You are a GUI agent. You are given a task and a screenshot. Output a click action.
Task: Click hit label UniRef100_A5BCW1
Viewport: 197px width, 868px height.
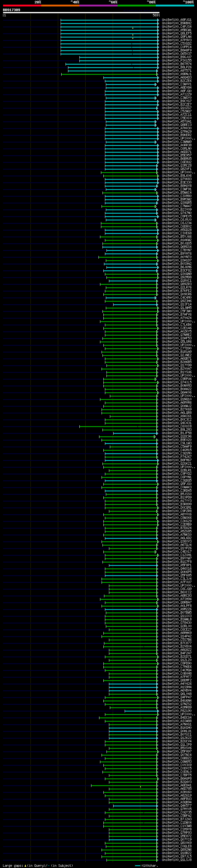point(176,30)
